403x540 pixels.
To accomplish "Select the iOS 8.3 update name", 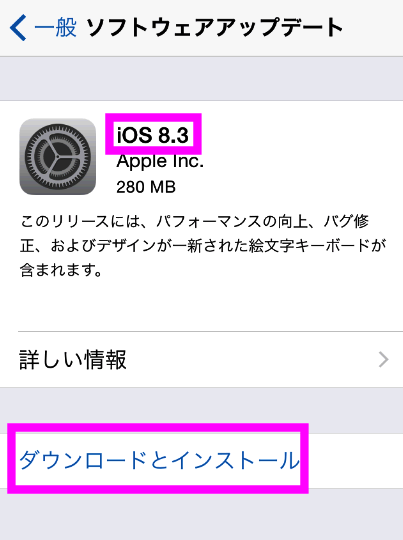I will [x=153, y=135].
